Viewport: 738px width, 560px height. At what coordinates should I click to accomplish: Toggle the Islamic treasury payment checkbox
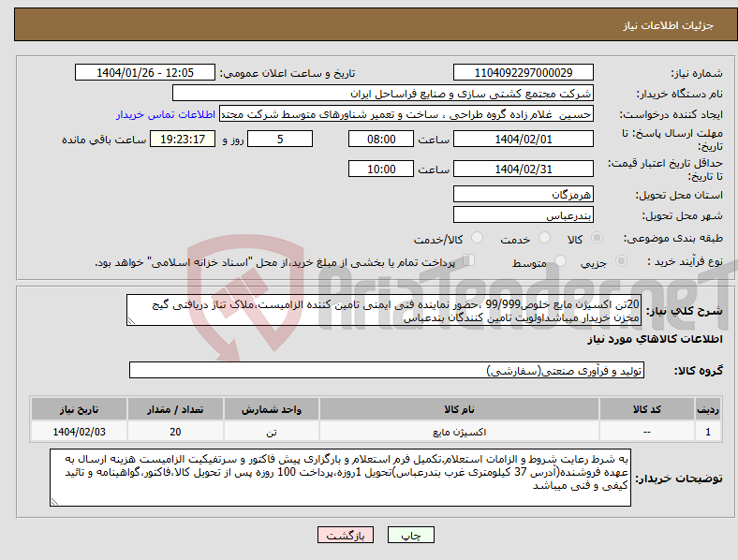(x=469, y=260)
